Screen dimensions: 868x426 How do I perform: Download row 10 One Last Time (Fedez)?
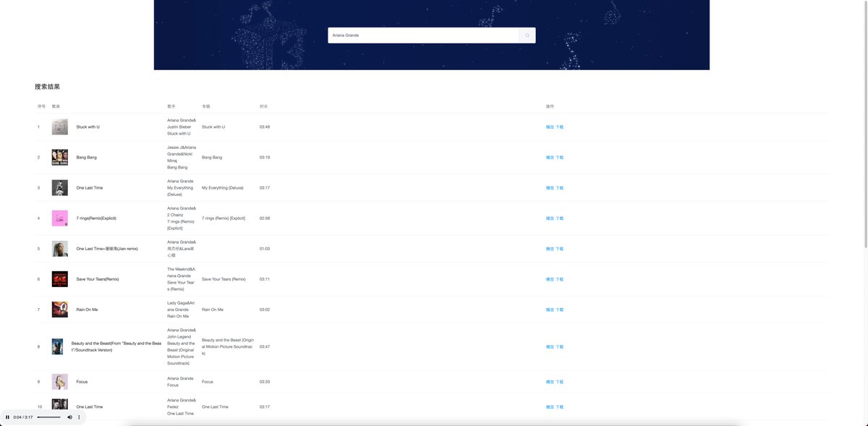click(x=559, y=406)
